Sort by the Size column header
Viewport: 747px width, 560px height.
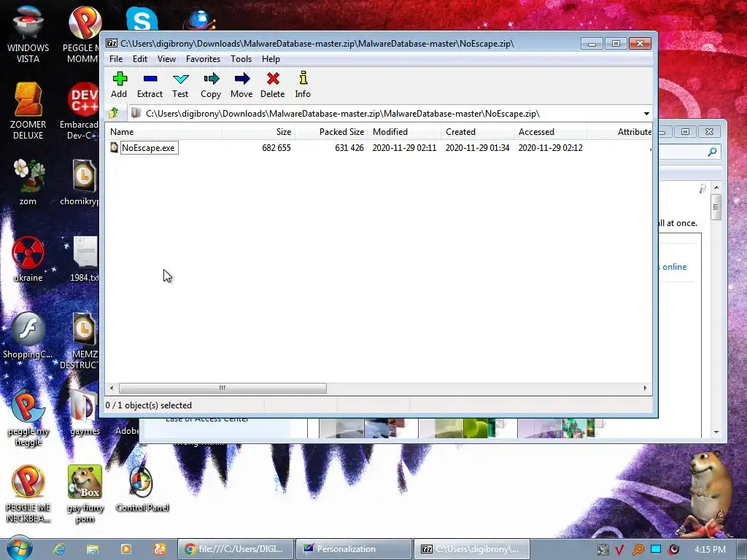click(258, 132)
